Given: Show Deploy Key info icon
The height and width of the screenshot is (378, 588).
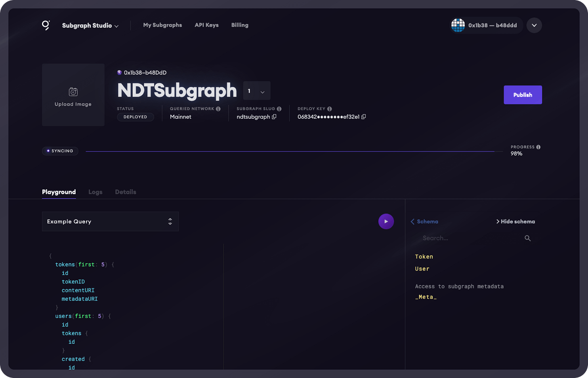Looking at the screenshot, I should (330, 109).
